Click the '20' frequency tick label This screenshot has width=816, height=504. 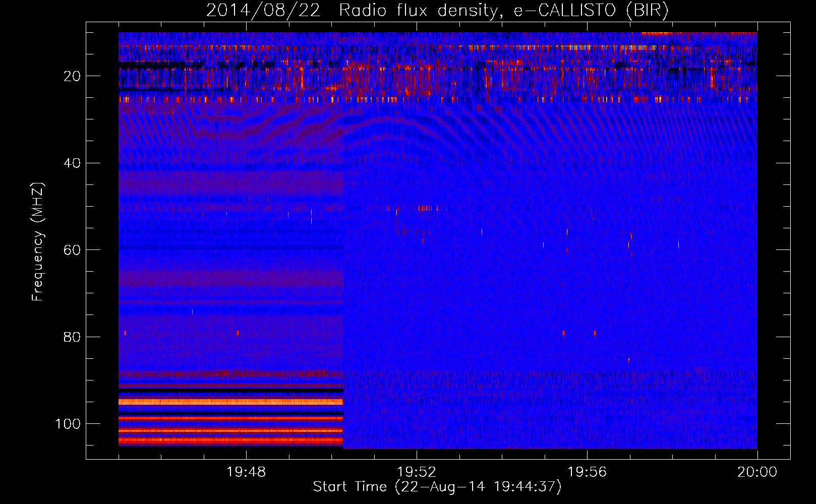coord(72,76)
